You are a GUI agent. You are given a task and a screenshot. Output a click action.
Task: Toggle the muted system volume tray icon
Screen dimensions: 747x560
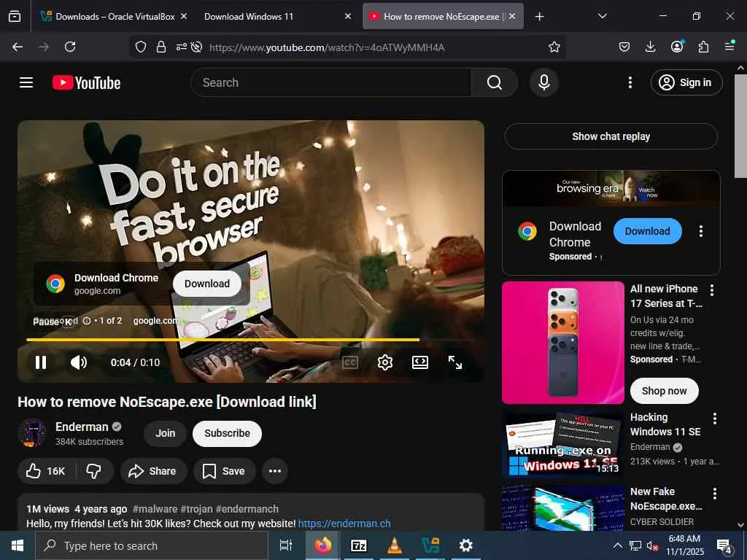click(x=652, y=545)
